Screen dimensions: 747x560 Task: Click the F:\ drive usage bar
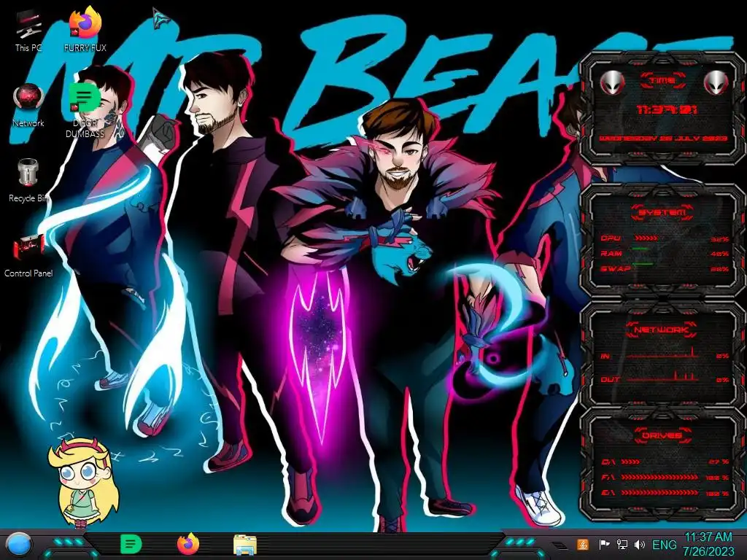tap(659, 477)
